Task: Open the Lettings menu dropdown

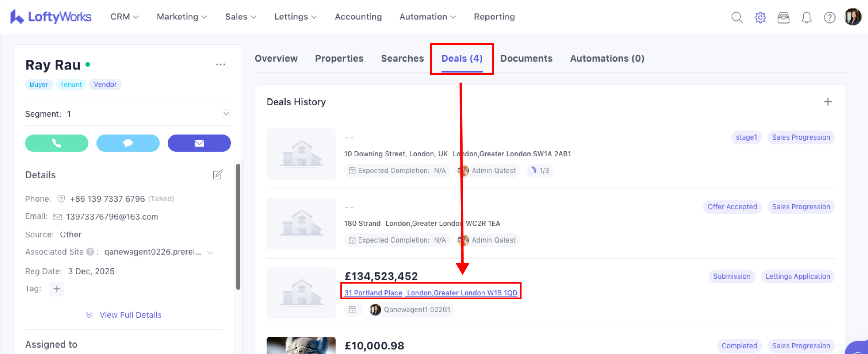Action: (295, 16)
